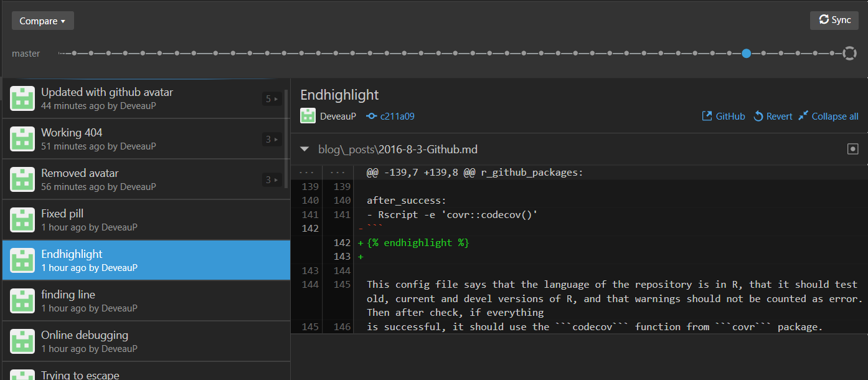Expand the 5 files badge on 'Updated with github avatar'
This screenshot has height=380, width=868.
coord(272,98)
